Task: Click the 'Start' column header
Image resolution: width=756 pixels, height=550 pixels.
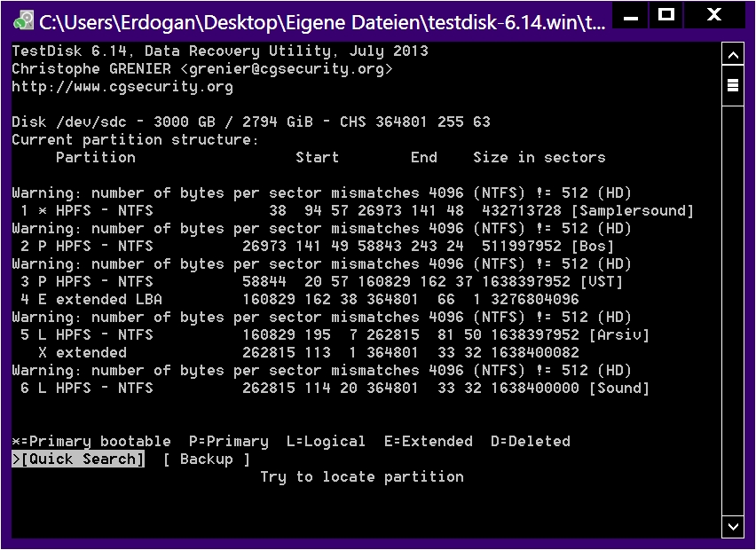Action: [318, 158]
